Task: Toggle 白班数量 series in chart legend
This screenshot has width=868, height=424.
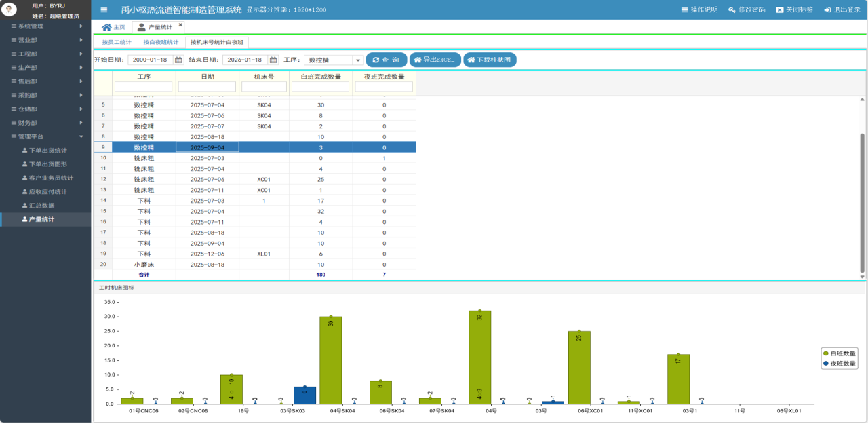Action: point(839,353)
